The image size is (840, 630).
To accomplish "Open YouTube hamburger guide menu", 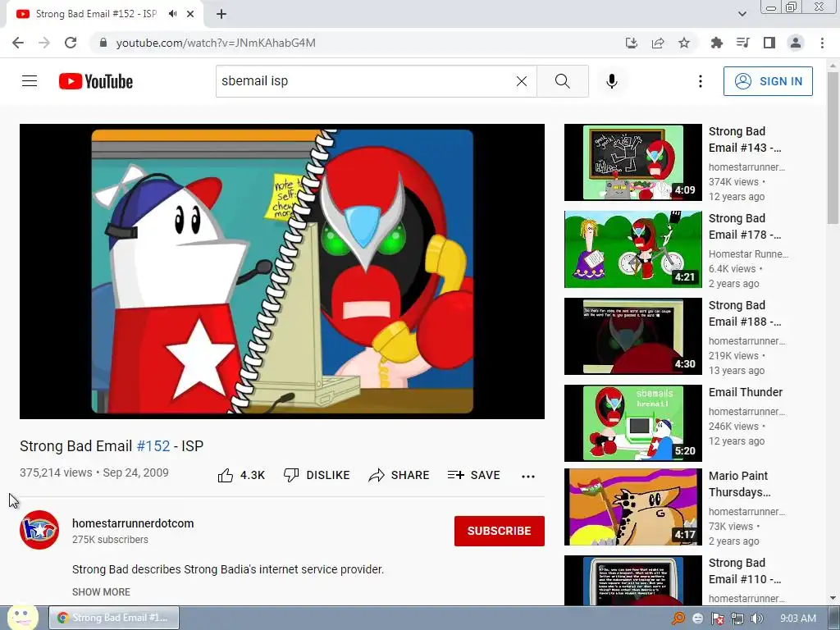I will pyautogui.click(x=30, y=81).
